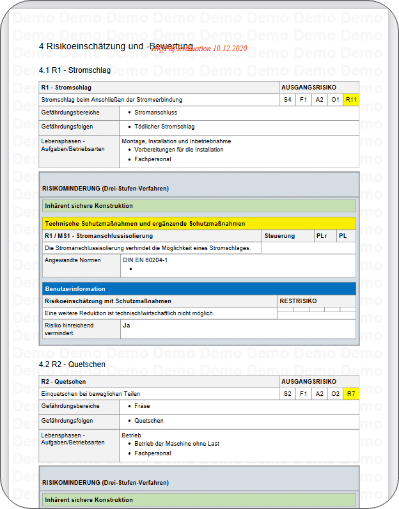Click 'DIN EN 60204-1' norm text
The image size is (399, 509).
point(145,260)
